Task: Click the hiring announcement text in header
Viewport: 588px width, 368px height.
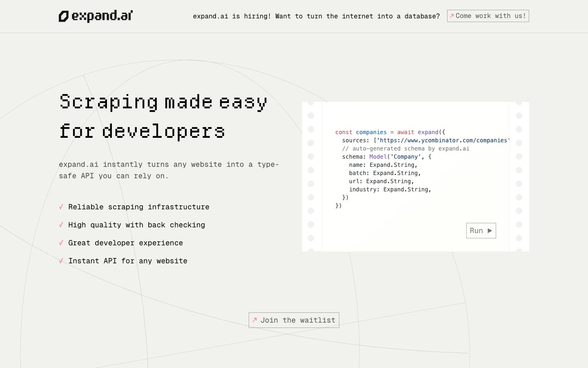Action: point(316,16)
